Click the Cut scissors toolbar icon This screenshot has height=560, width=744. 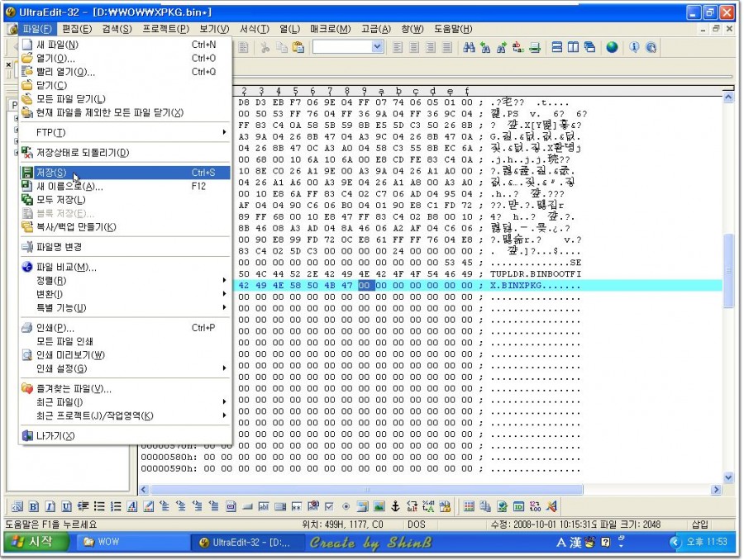[x=265, y=47]
